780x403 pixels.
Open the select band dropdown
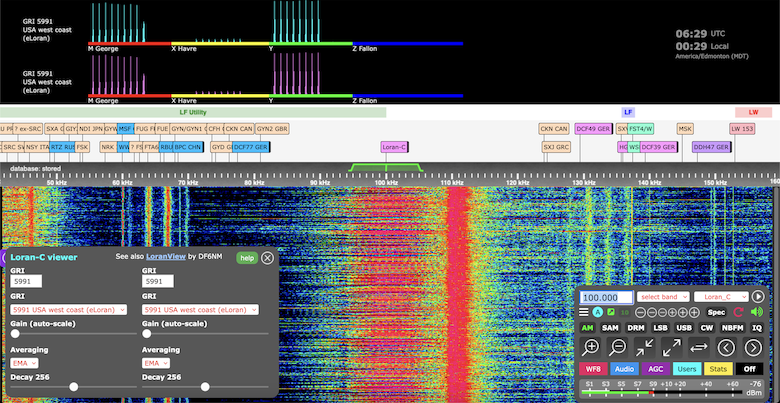[662, 297]
